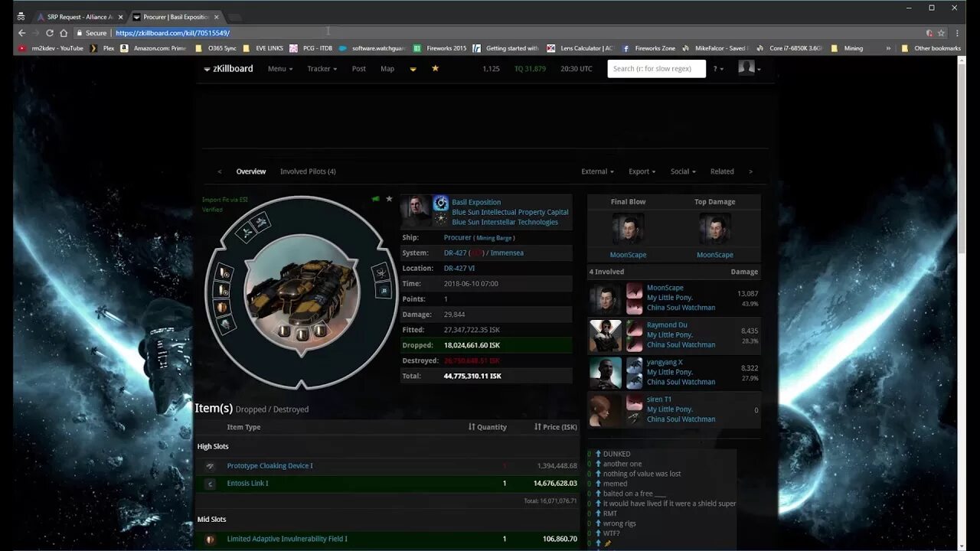Focus the zKillboard search field

coord(656,68)
